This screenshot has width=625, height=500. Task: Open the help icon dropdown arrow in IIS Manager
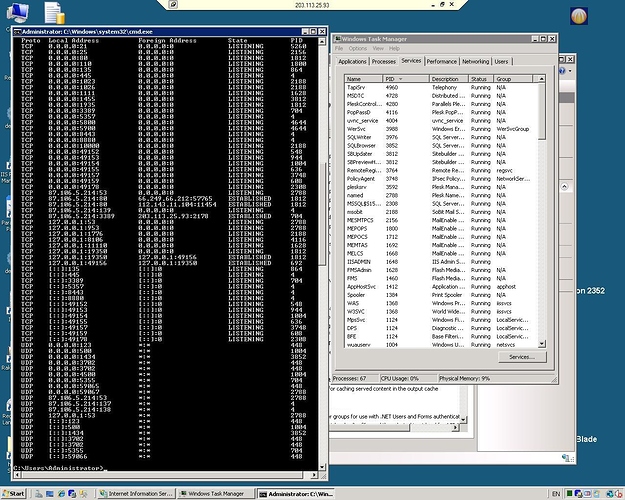[x=570, y=71]
